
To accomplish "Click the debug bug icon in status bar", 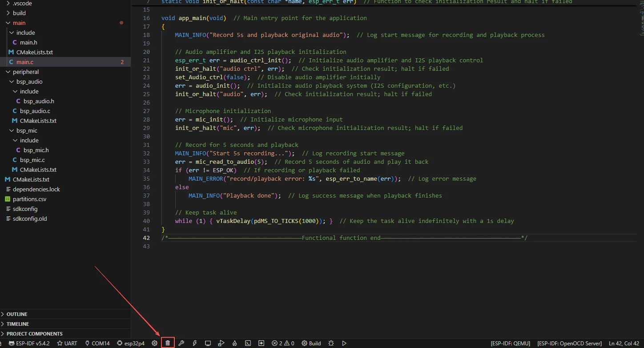I will [x=331, y=343].
